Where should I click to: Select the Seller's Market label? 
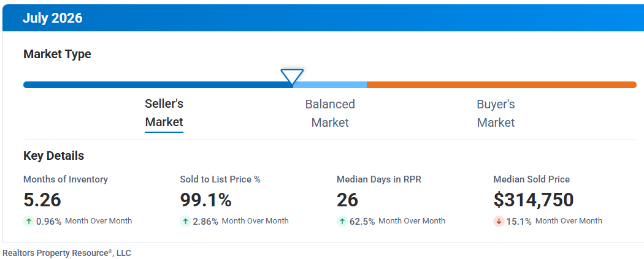(164, 113)
